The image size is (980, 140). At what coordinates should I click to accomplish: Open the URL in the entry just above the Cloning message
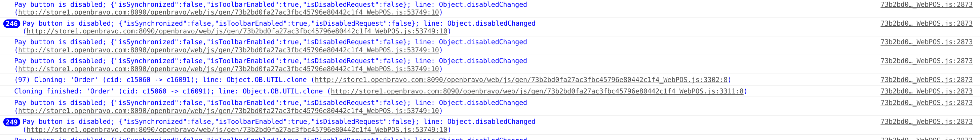click(228, 69)
